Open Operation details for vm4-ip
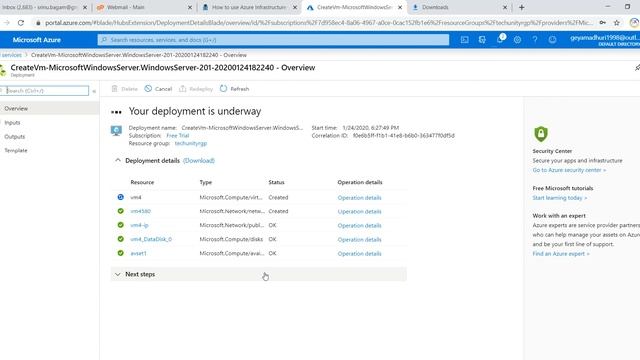The image size is (640, 360). (359, 225)
